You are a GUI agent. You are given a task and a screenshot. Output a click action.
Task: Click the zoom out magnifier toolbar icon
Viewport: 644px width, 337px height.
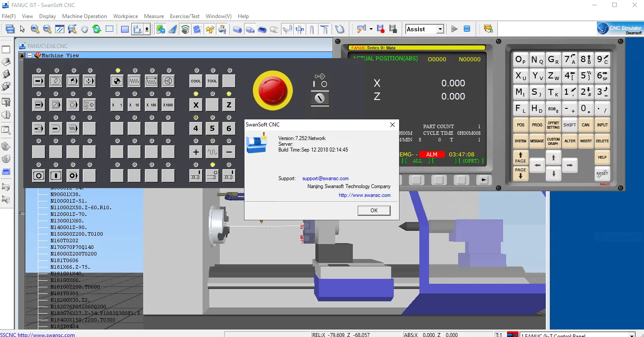tap(47, 29)
